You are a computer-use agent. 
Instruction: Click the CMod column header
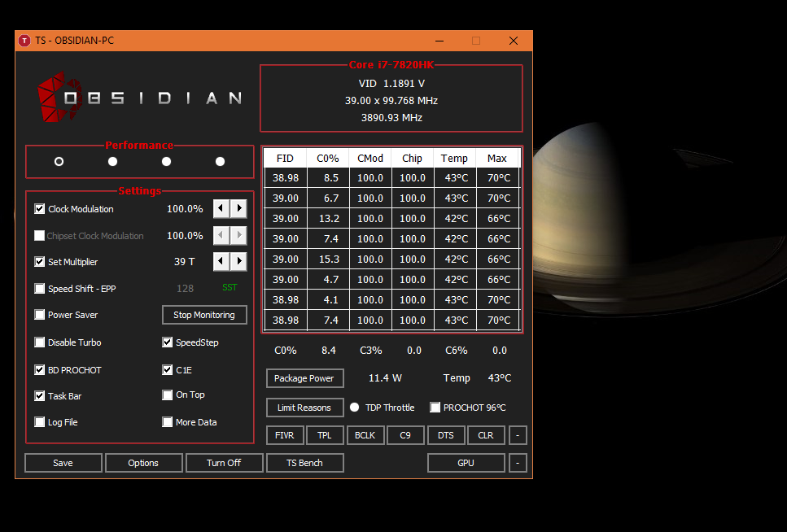370,158
